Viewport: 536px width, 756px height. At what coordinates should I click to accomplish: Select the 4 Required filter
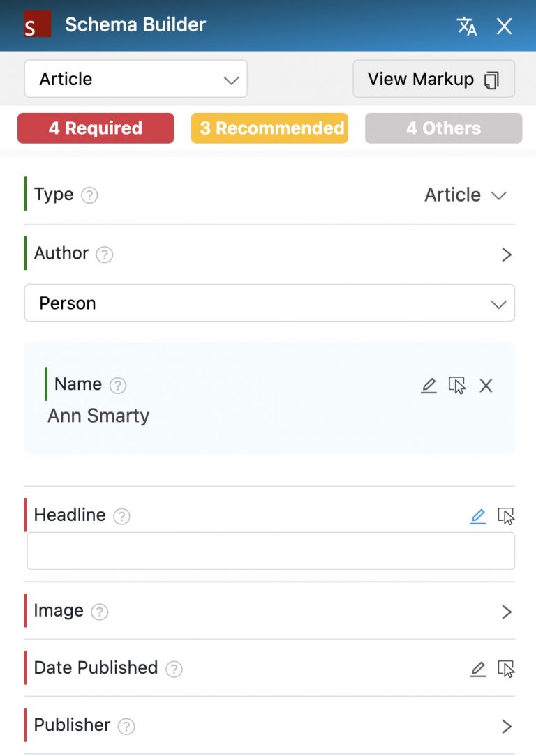coord(95,128)
